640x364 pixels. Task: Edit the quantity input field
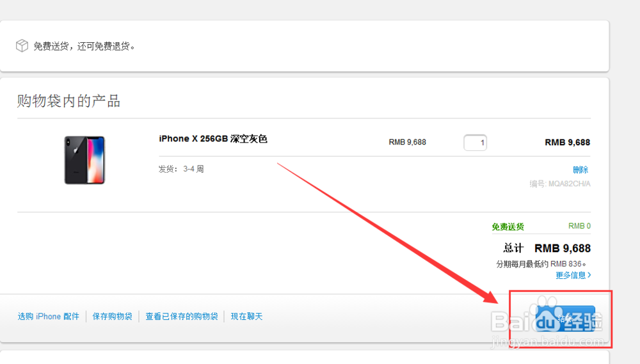475,143
